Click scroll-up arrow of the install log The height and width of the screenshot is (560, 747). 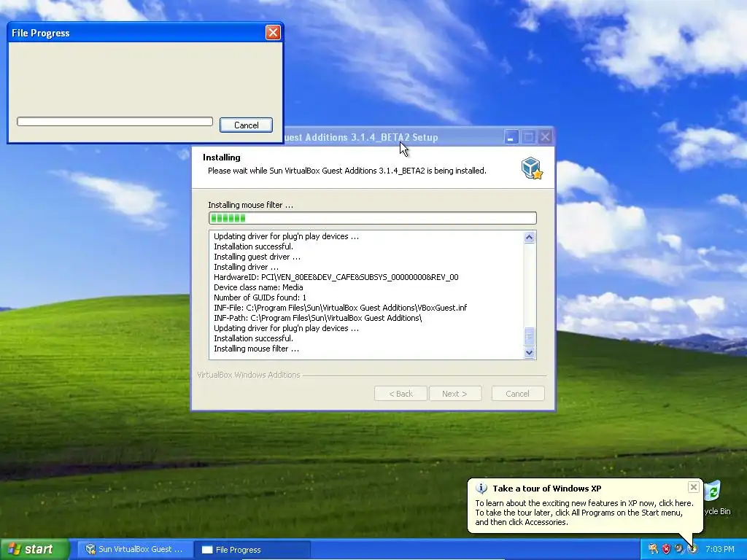(x=529, y=238)
